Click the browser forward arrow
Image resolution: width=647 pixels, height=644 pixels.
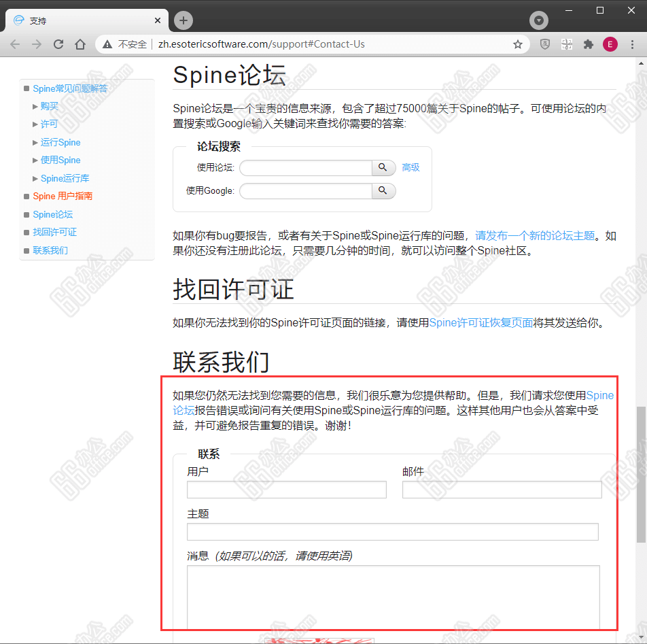[x=37, y=44]
